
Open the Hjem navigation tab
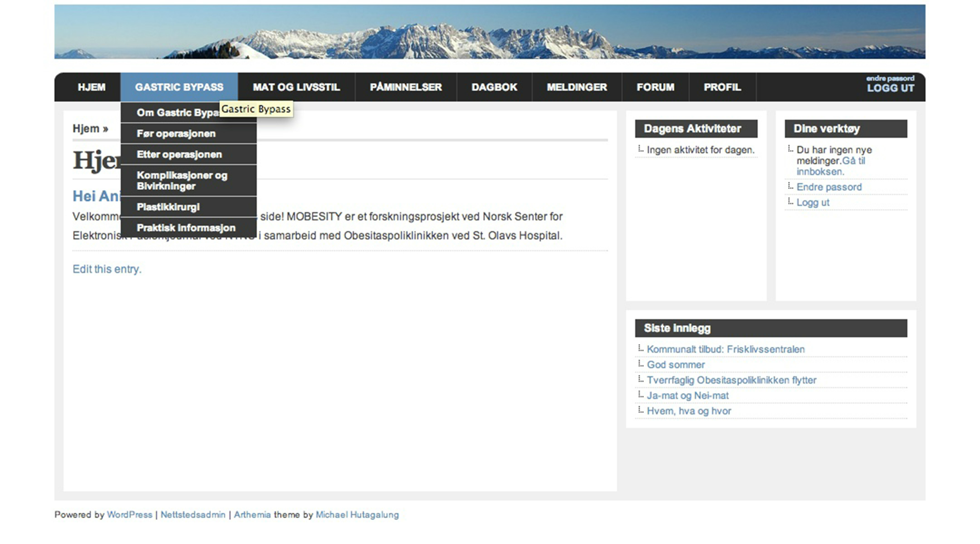click(x=91, y=87)
